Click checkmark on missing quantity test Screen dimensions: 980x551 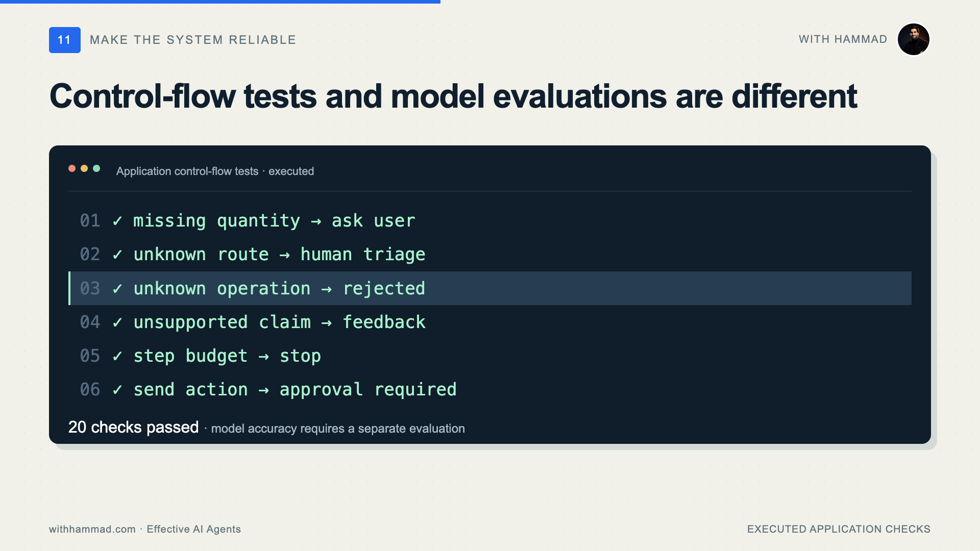click(x=117, y=221)
